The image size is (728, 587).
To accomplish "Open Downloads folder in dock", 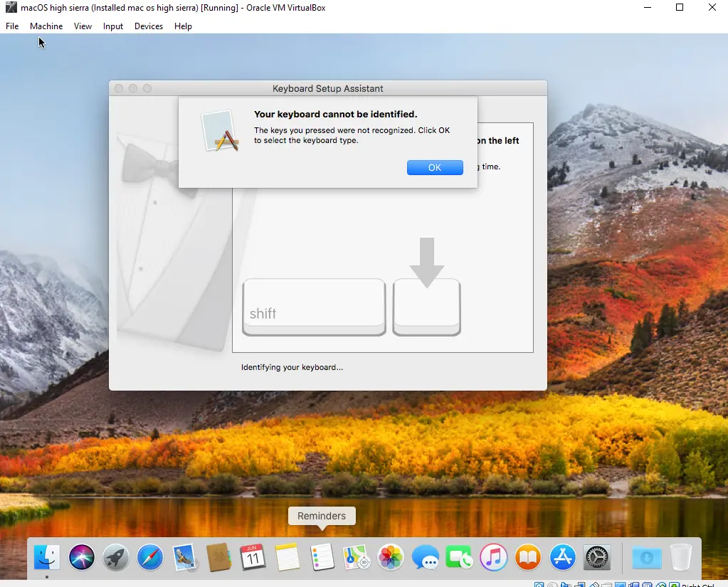I will (x=647, y=557).
